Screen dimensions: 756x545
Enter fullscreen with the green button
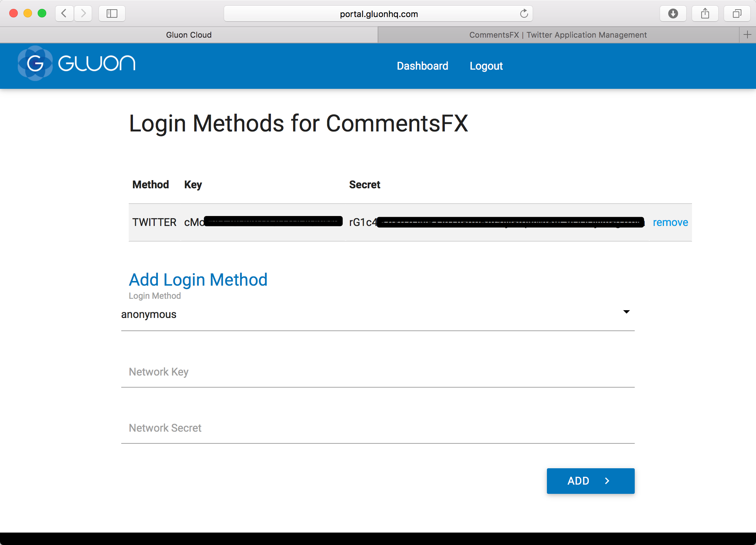[x=42, y=14]
